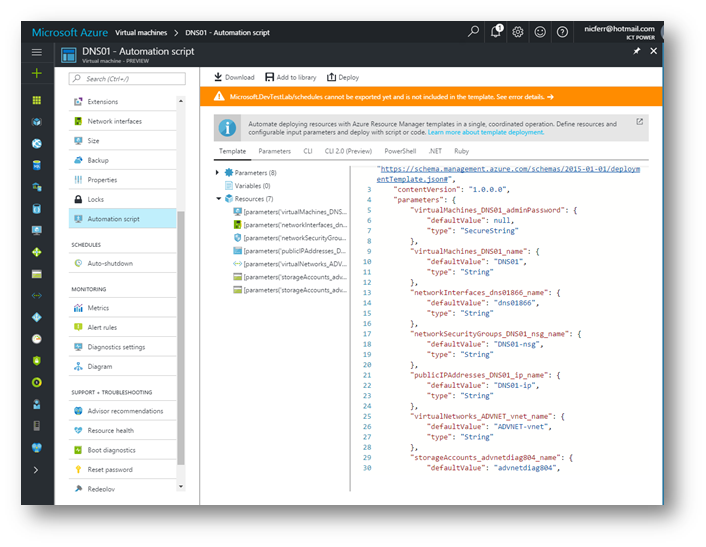706x547 pixels.
Task: Switch to the Parameters tab
Action: [275, 151]
